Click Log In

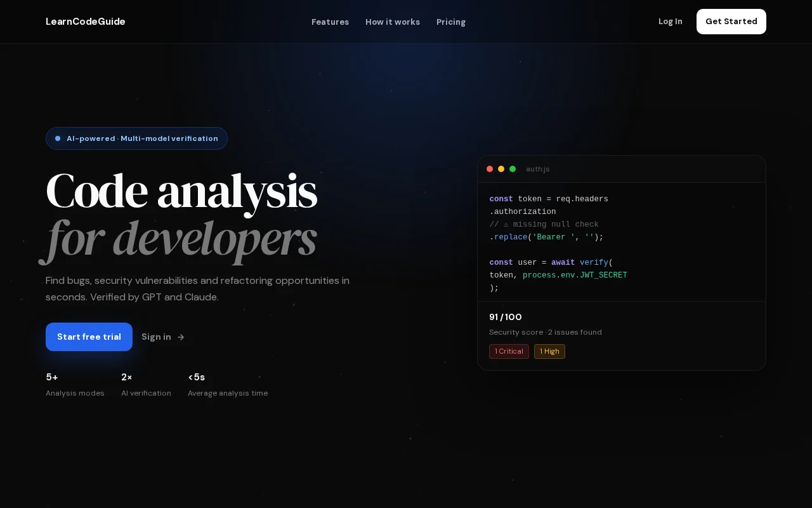671,22
